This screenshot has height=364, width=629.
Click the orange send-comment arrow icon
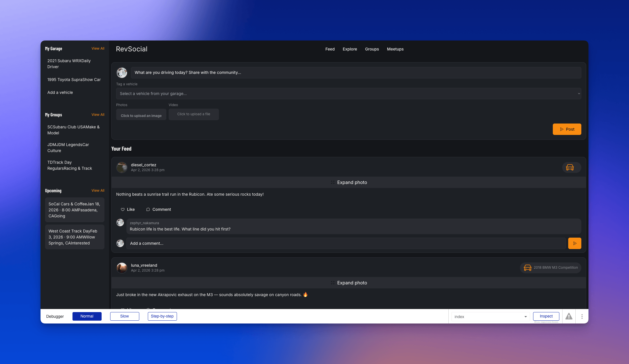pyautogui.click(x=575, y=243)
